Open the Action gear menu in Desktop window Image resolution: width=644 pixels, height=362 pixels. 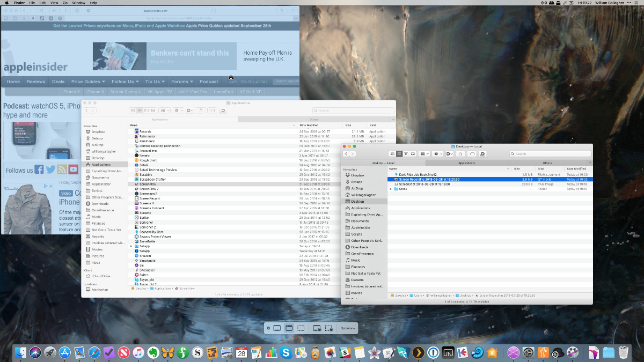[x=437, y=154]
